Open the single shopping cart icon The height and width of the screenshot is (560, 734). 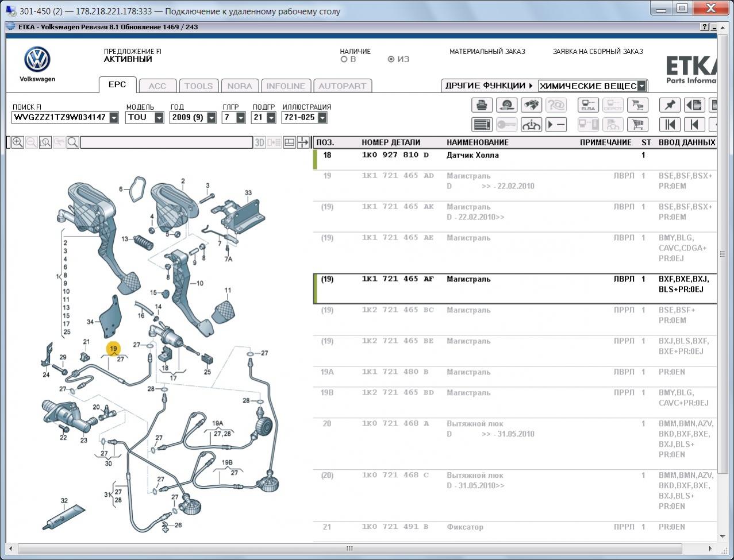637,124
